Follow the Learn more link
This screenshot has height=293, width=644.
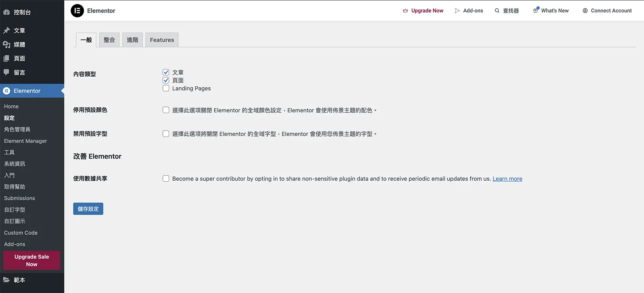[x=508, y=179]
